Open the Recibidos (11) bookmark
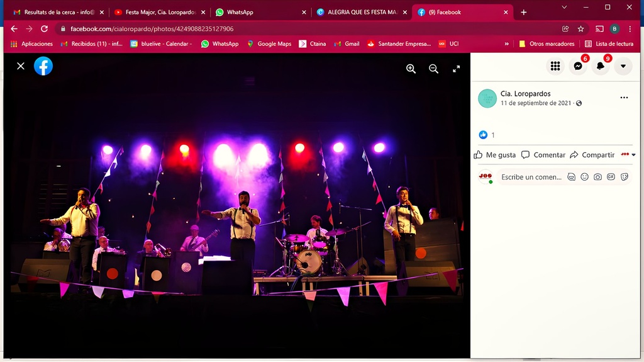The width and height of the screenshot is (644, 362). click(92, 43)
